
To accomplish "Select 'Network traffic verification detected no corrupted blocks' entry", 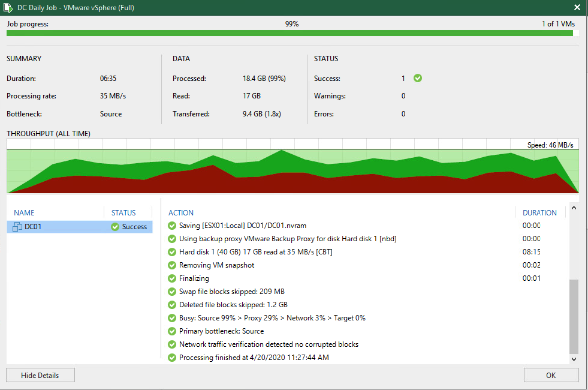I will point(269,344).
